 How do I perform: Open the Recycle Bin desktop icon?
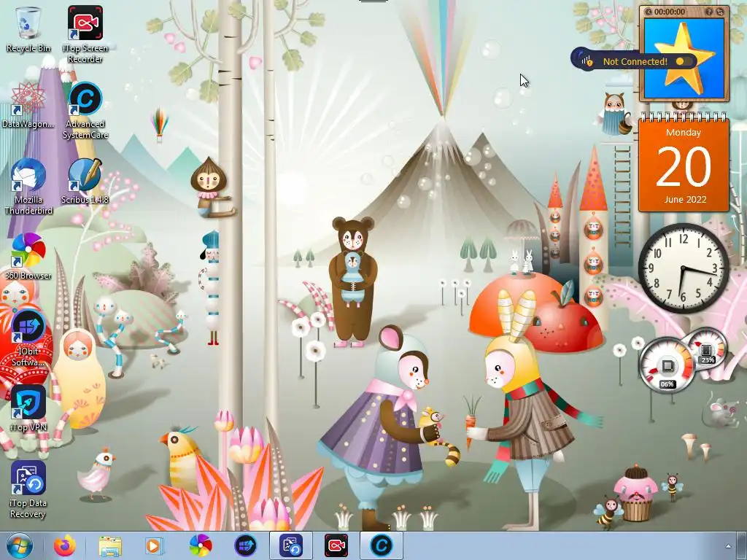coord(28,30)
